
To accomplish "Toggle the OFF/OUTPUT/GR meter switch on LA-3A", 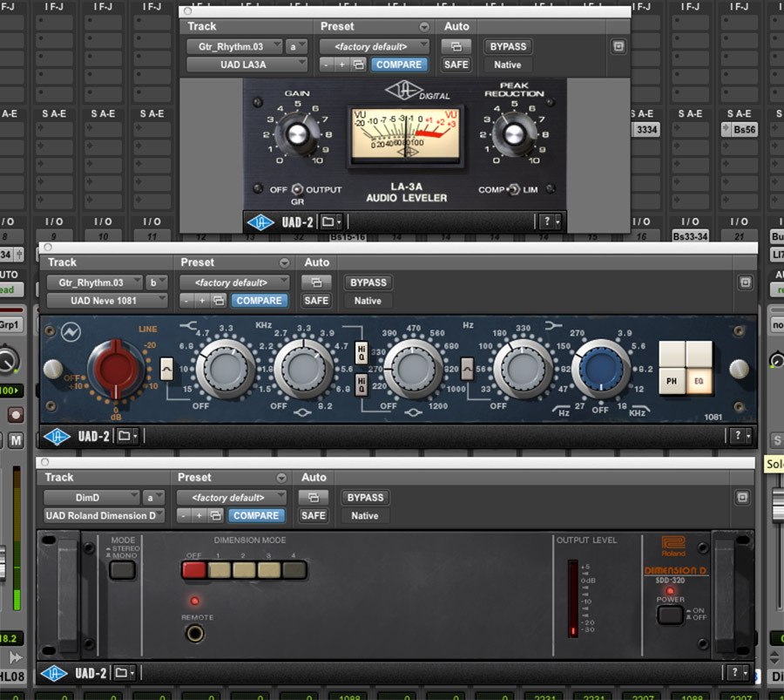I will click(297, 190).
